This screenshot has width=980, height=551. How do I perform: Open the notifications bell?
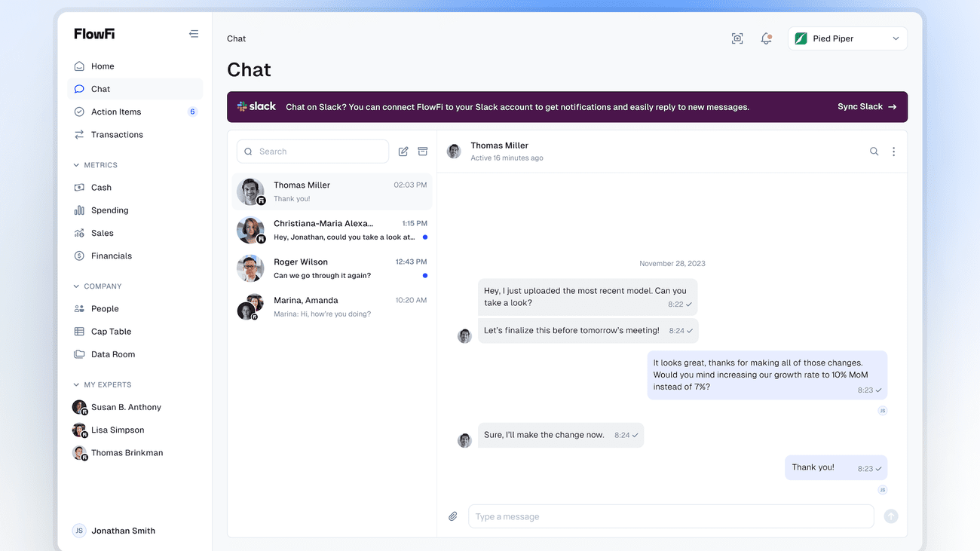click(x=766, y=38)
